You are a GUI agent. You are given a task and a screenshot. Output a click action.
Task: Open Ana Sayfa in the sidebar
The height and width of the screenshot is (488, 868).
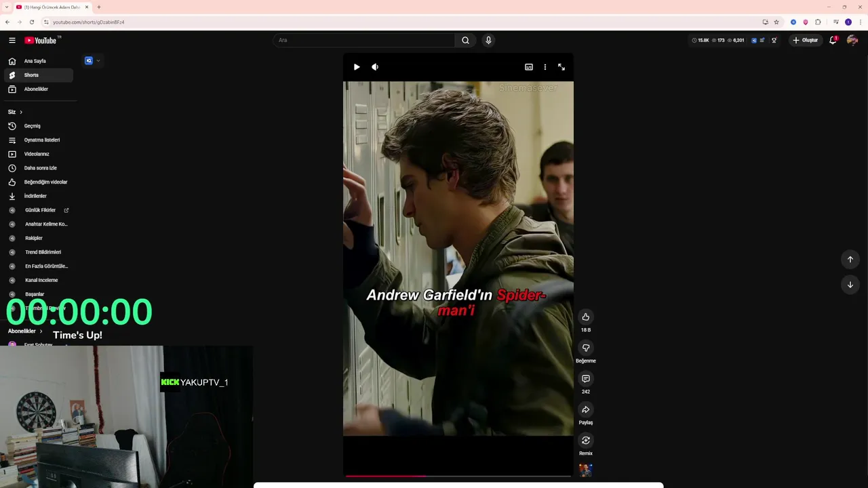(x=39, y=61)
